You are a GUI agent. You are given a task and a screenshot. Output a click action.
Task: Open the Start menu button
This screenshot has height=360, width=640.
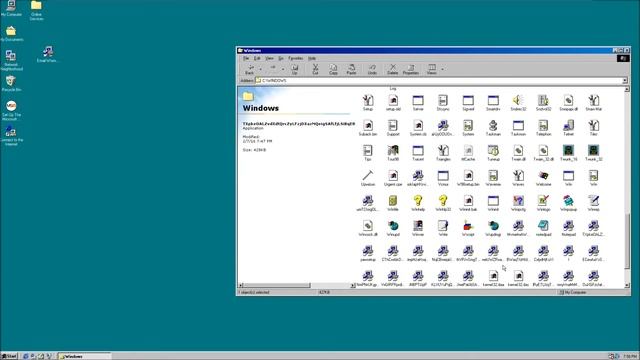[9, 356]
